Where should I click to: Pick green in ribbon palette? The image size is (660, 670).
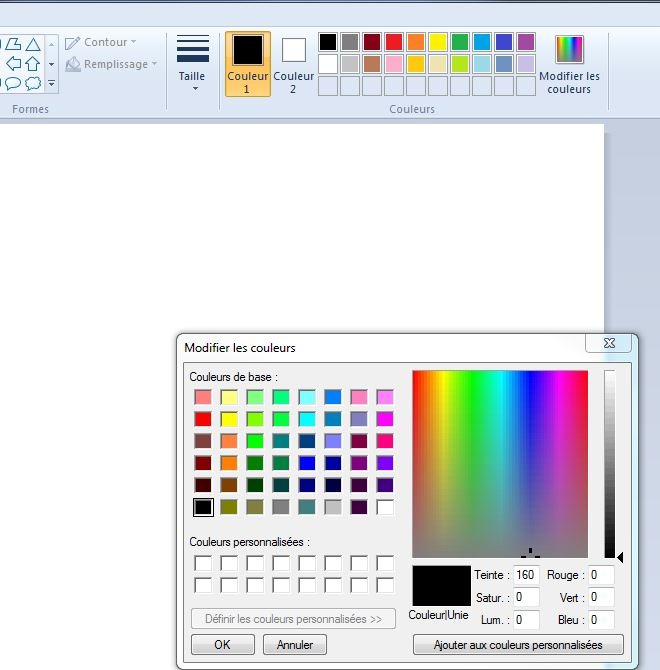[460, 42]
